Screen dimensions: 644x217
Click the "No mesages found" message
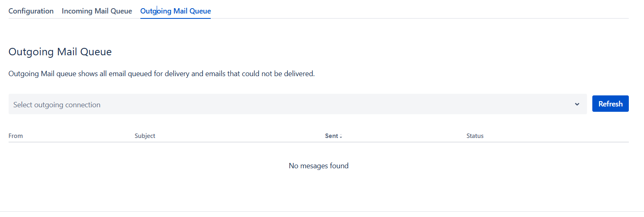[318, 166]
